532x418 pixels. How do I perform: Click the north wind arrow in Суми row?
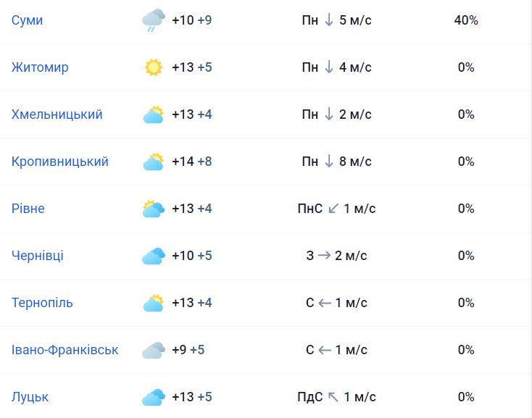329,20
